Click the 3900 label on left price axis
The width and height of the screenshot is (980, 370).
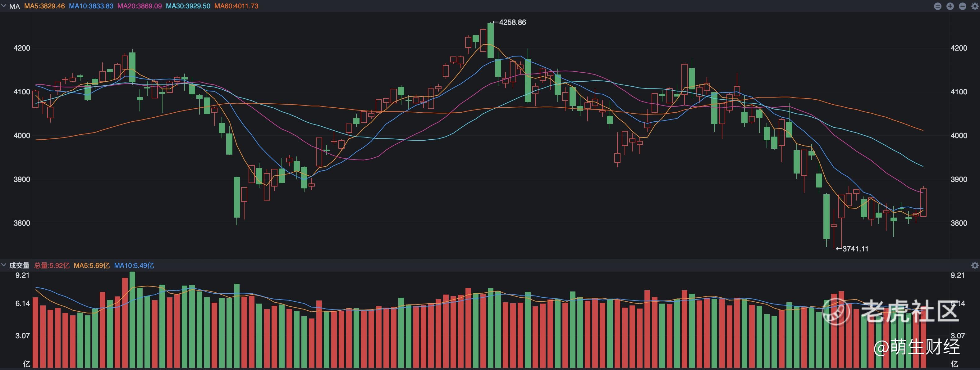coord(22,179)
